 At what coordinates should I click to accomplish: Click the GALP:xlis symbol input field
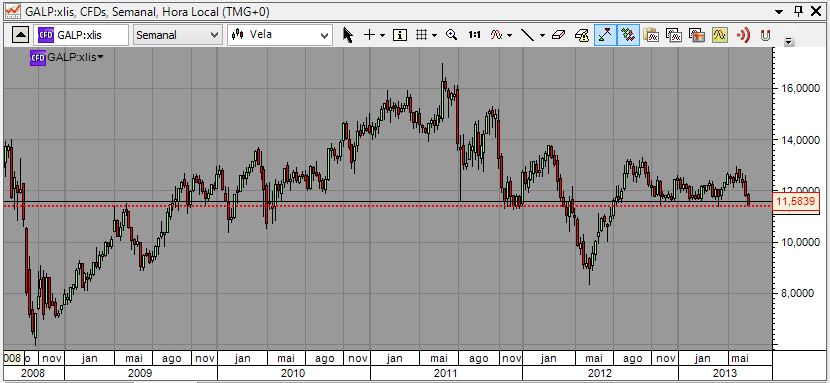[x=81, y=35]
